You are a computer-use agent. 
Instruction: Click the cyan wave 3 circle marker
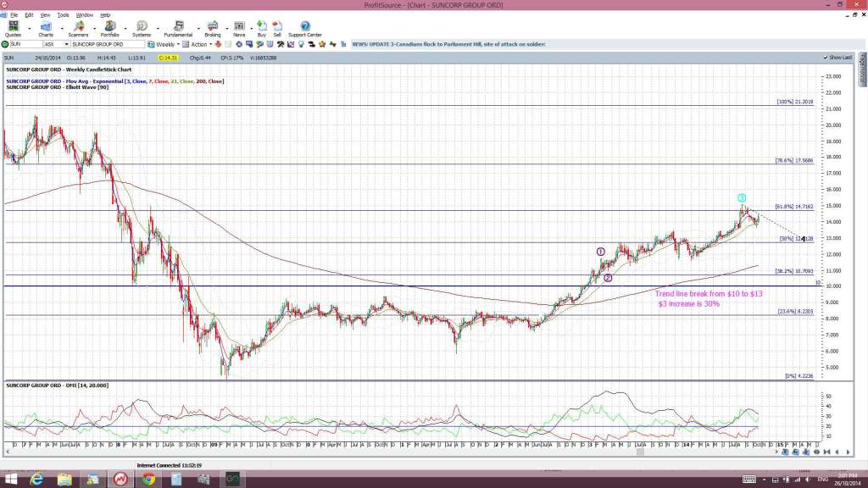[742, 198]
